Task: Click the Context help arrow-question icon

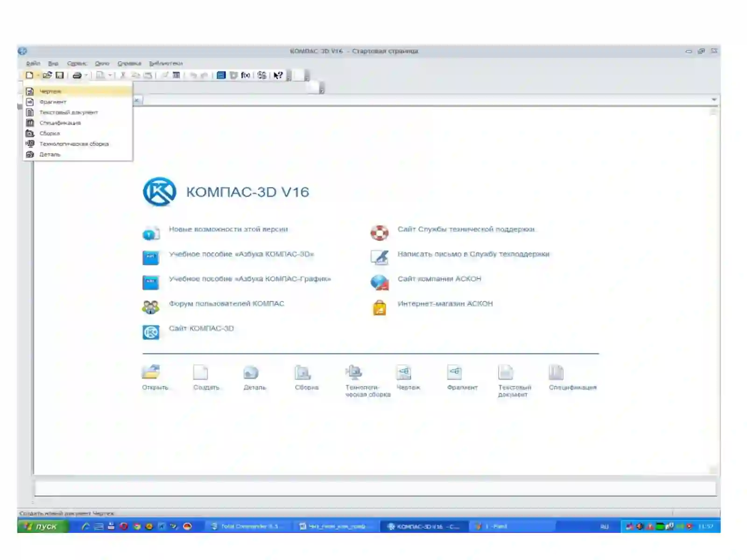Action: [278, 75]
